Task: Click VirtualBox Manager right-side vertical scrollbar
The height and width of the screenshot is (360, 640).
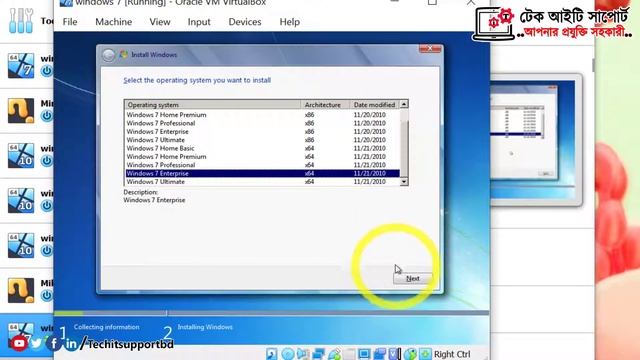Action: pyautogui.click(x=593, y=65)
